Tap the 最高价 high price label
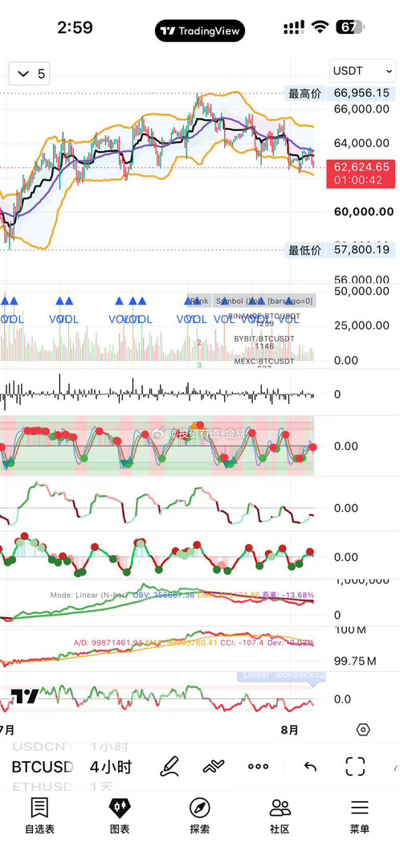Screen dimensions: 400x868 tap(304, 93)
